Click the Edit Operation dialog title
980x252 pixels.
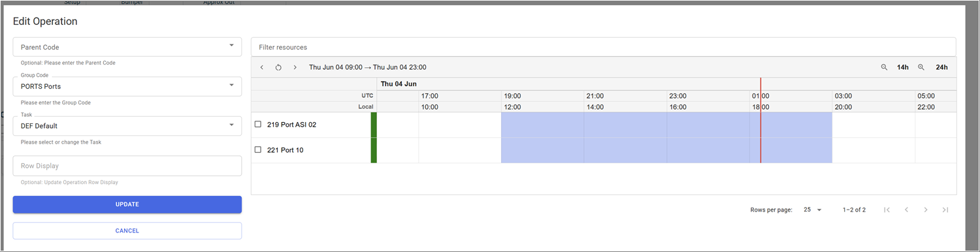coord(45,22)
